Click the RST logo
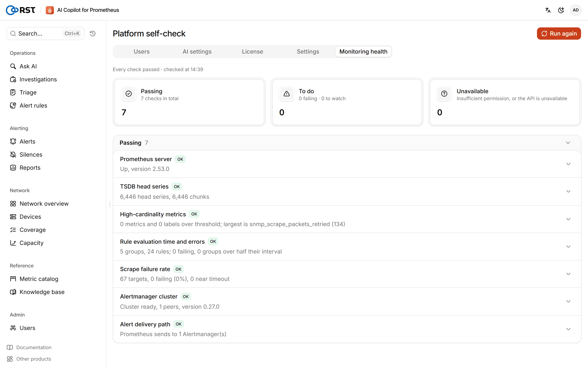 click(21, 10)
